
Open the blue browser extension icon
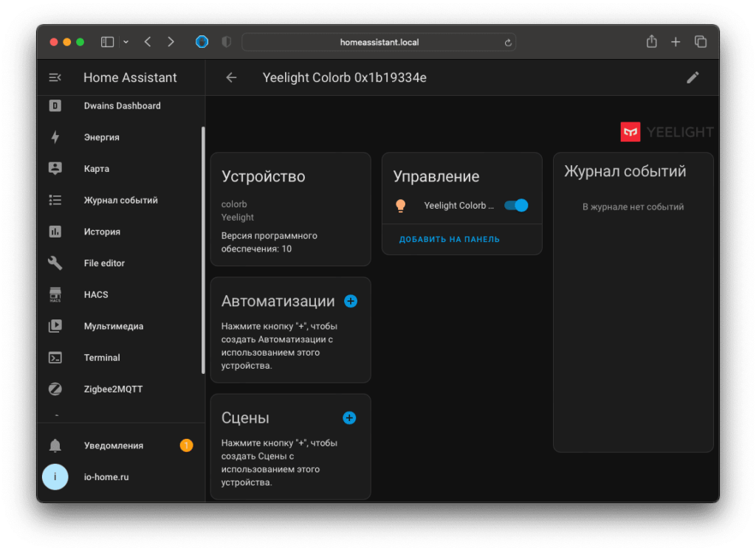[202, 42]
